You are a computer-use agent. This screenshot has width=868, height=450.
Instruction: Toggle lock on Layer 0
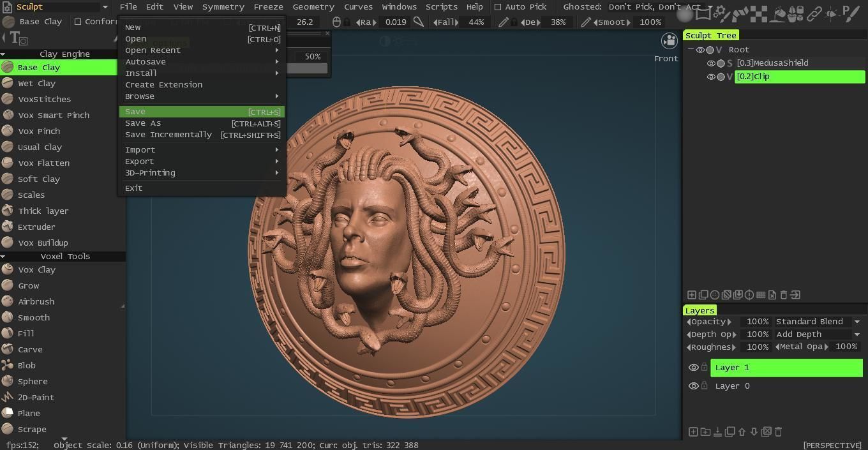tap(705, 386)
